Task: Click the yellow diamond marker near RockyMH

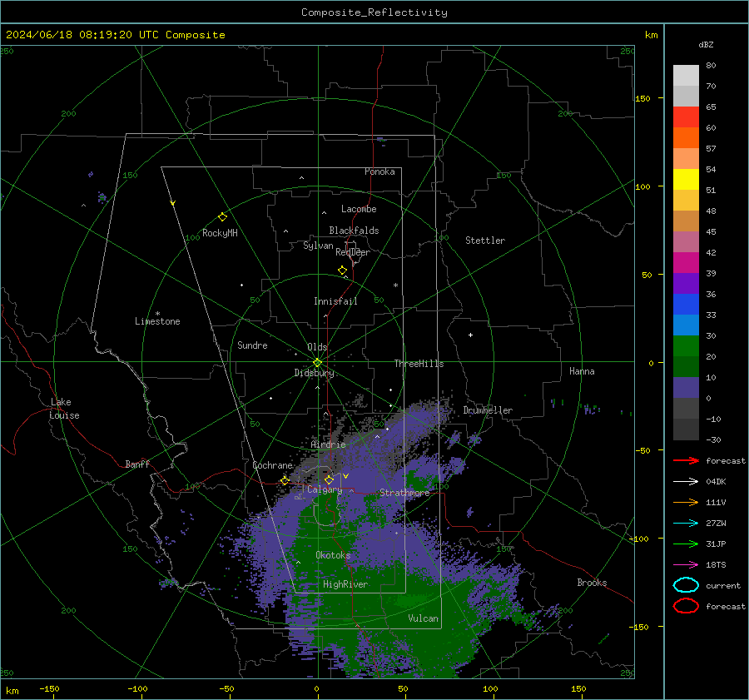Action: pyautogui.click(x=222, y=217)
